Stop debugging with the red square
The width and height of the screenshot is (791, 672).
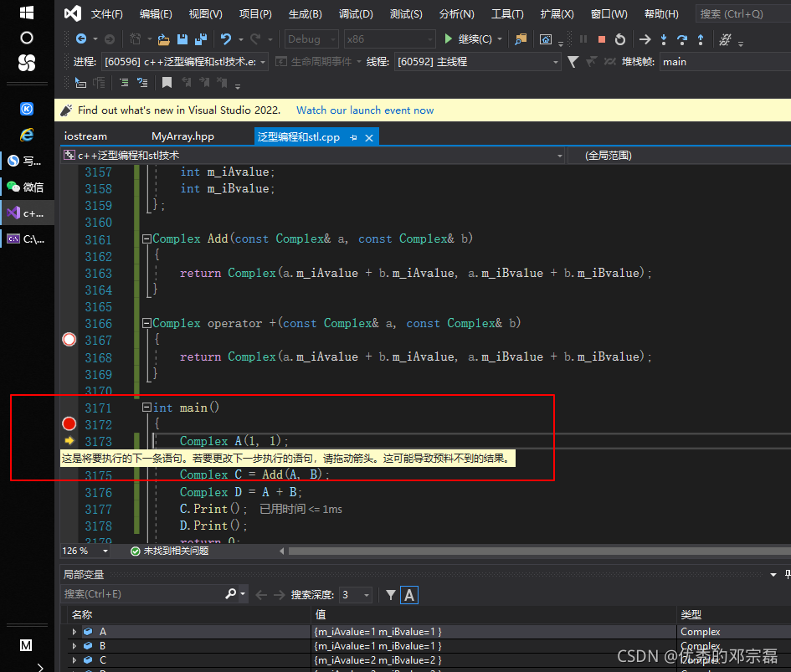click(601, 38)
